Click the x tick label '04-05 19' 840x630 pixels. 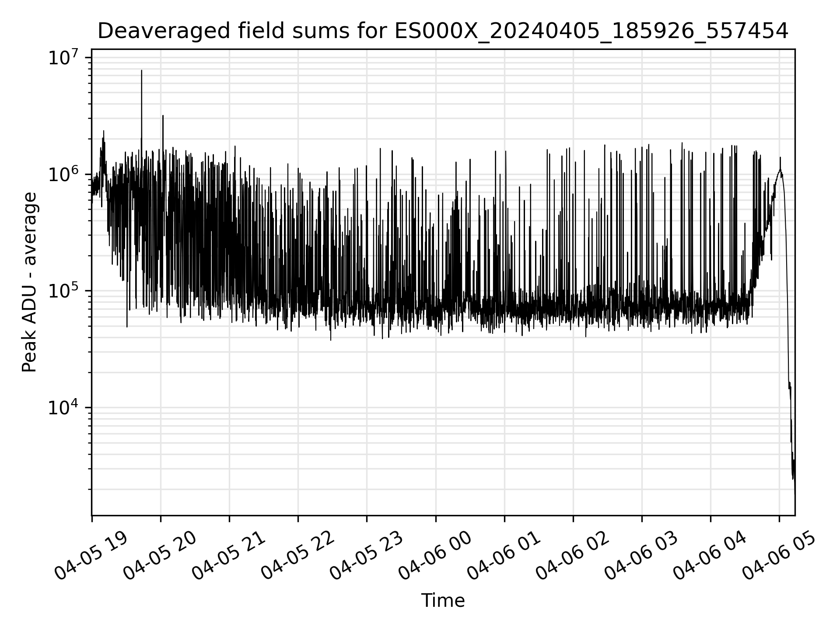[x=92, y=556]
